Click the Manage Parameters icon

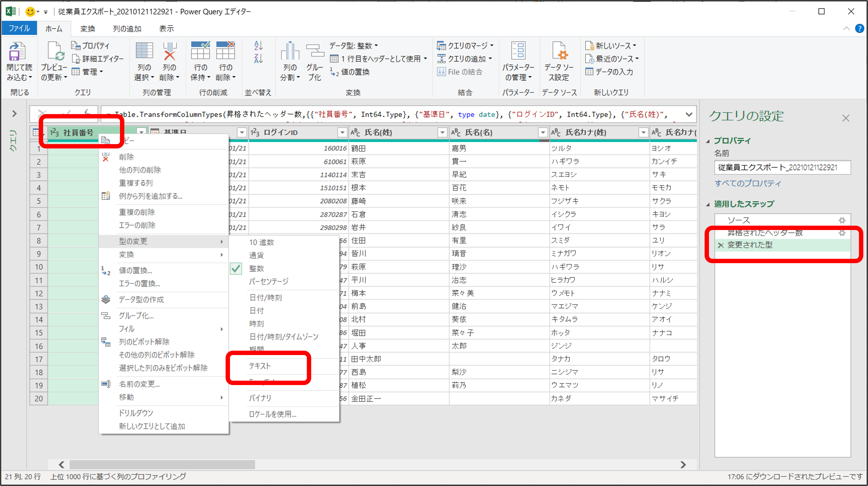click(518, 51)
